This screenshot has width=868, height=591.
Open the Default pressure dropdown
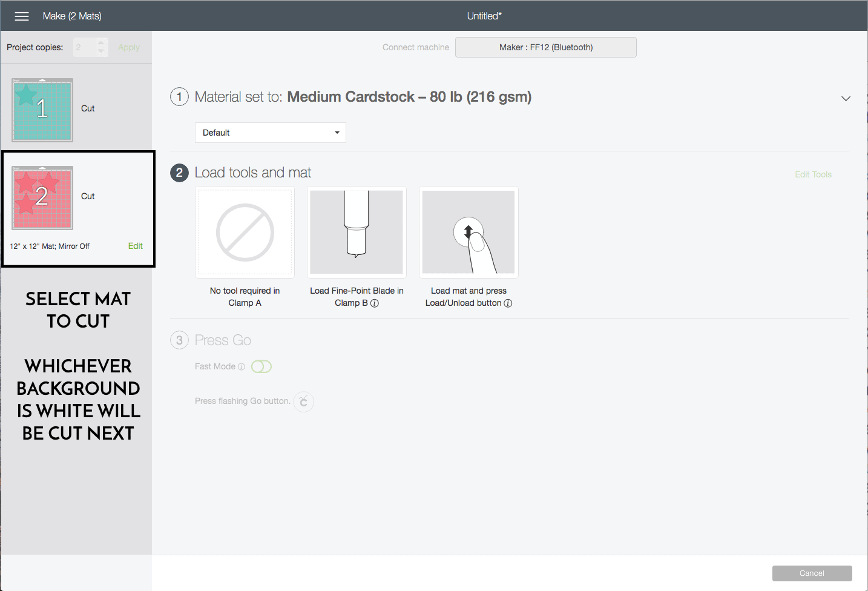point(270,133)
